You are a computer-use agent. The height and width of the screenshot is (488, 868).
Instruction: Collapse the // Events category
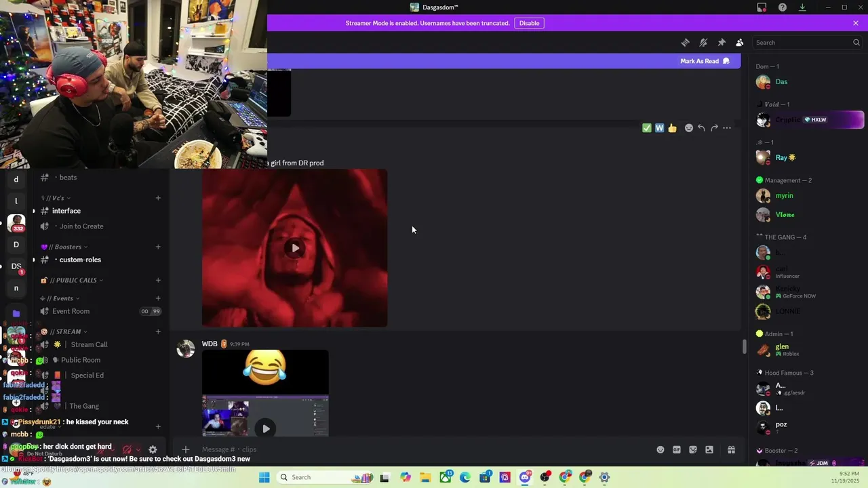[x=60, y=298]
